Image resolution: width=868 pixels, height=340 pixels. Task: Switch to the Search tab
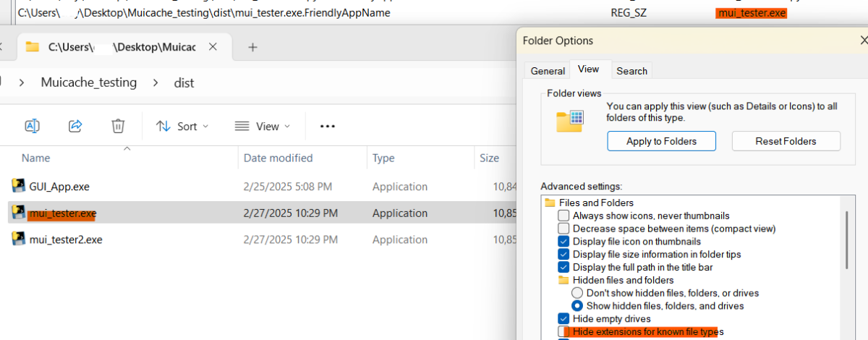(631, 70)
